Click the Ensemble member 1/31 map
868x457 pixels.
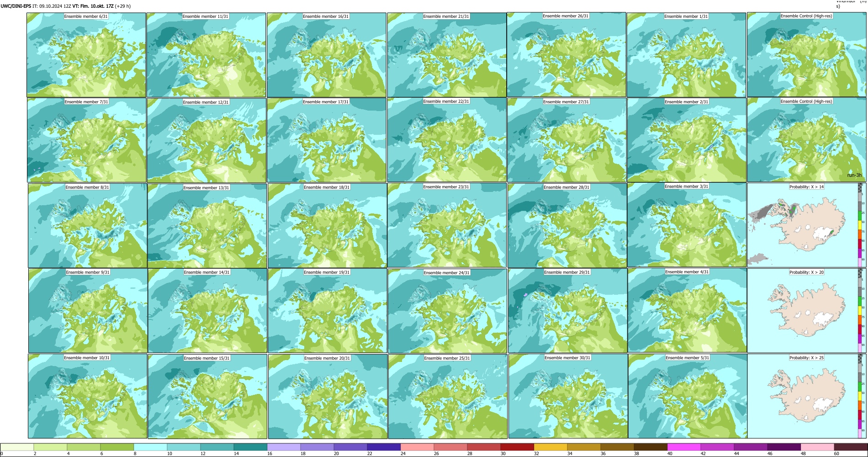[x=686, y=55]
